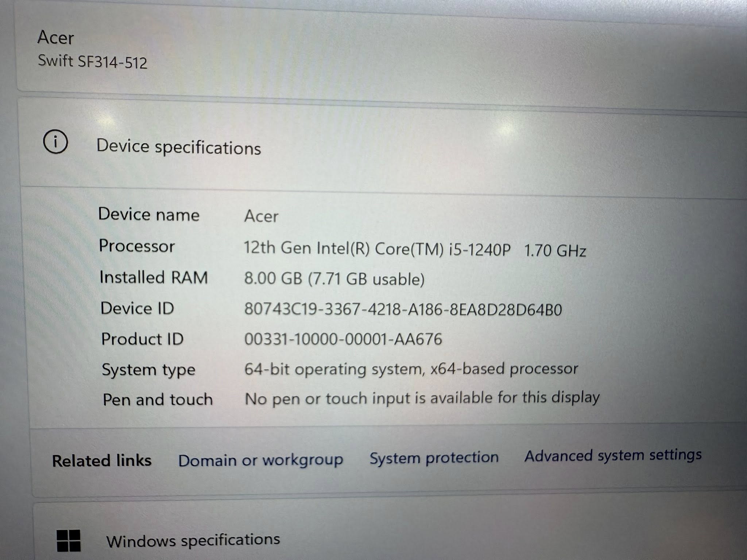
Task: Click the System type value
Action: 411,369
